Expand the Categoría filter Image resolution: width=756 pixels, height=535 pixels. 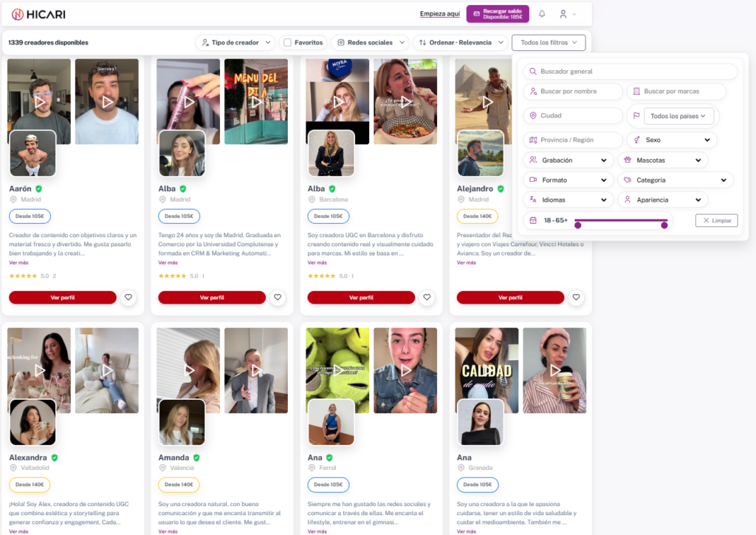click(676, 180)
